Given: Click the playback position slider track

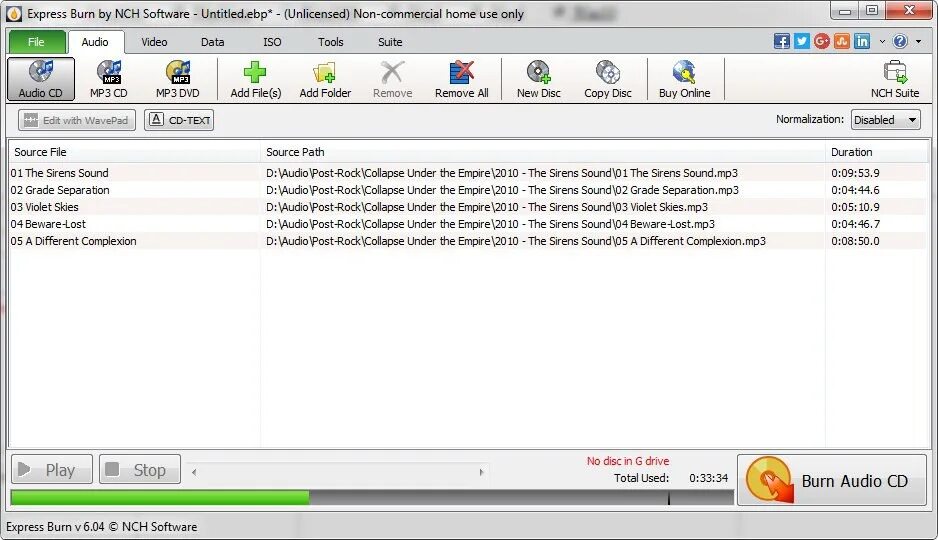Looking at the screenshot, I should coord(337,472).
